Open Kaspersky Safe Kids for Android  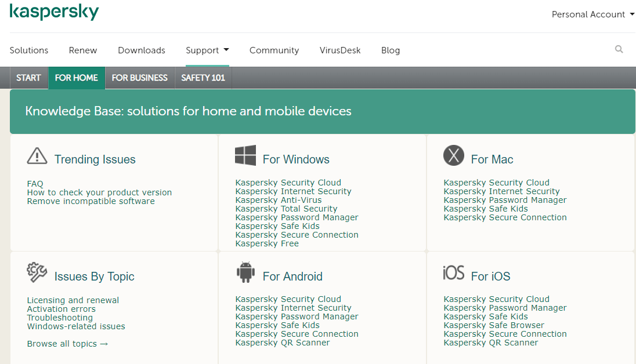(x=277, y=325)
